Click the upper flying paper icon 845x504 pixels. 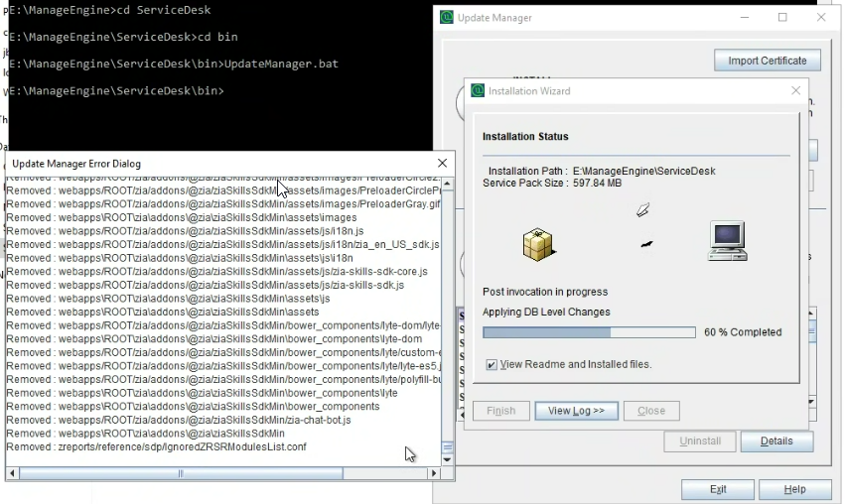point(642,210)
